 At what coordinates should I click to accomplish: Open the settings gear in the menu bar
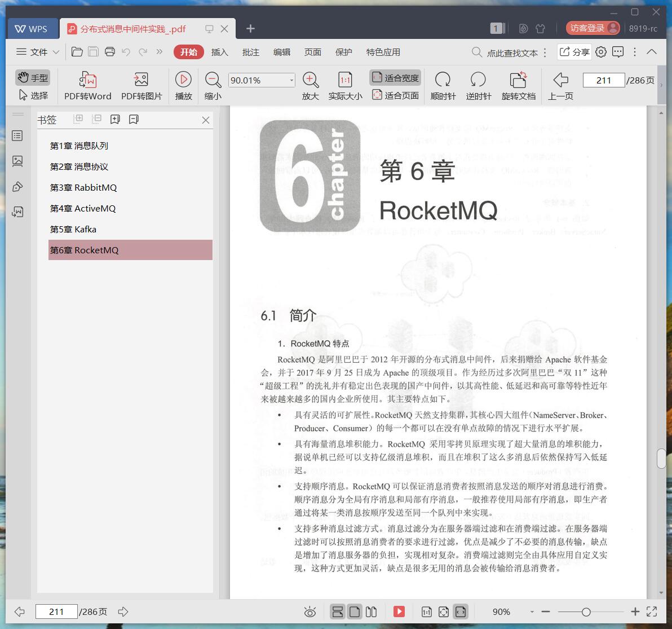click(601, 52)
